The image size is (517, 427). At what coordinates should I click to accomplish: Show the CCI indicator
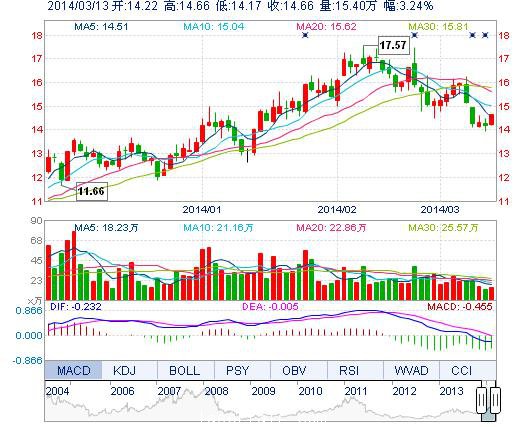[462, 370]
